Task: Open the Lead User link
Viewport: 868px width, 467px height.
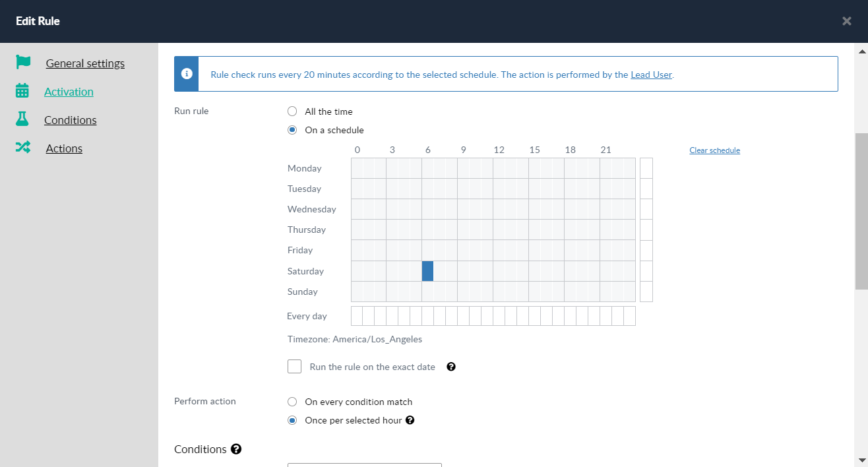Action: pos(651,75)
